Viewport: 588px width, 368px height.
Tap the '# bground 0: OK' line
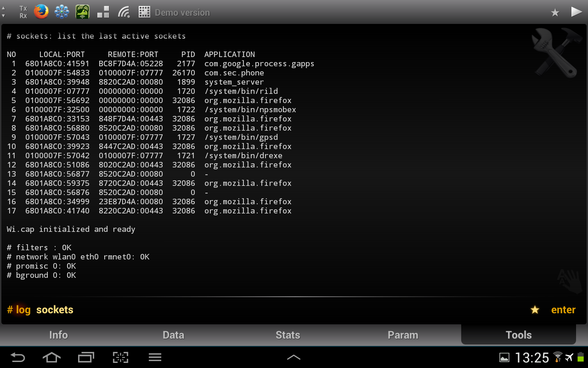pos(41,275)
